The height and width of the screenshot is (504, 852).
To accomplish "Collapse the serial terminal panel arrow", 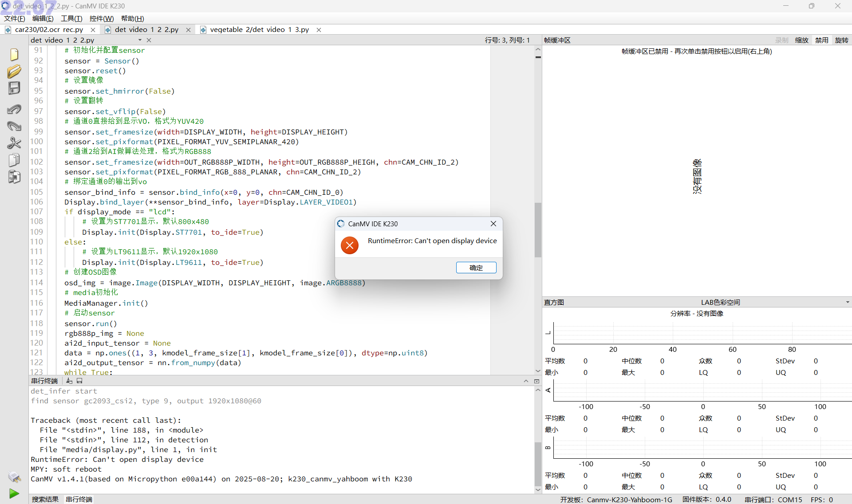I will pyautogui.click(x=526, y=381).
